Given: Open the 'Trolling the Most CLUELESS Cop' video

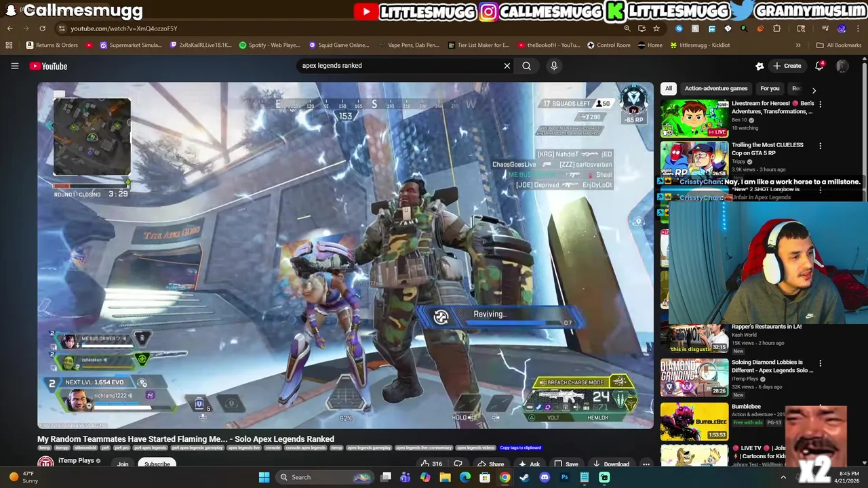Looking at the screenshot, I should pyautogui.click(x=768, y=148).
